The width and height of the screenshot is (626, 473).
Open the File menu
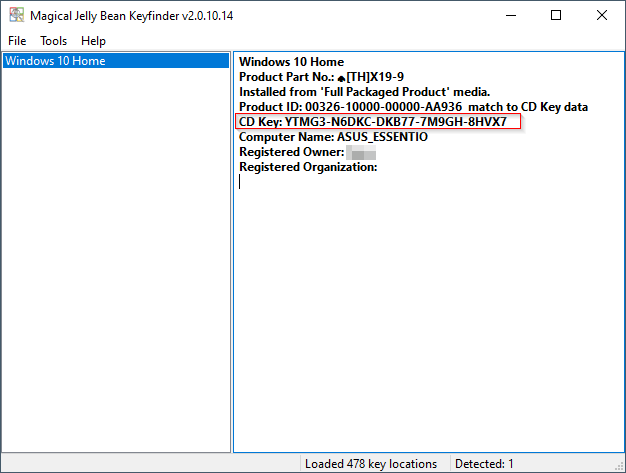coord(18,41)
